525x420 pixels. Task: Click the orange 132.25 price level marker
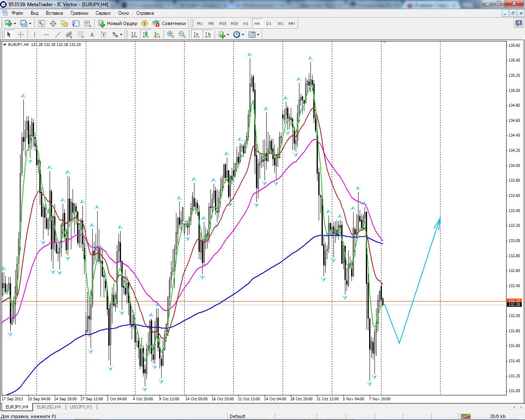[514, 301]
